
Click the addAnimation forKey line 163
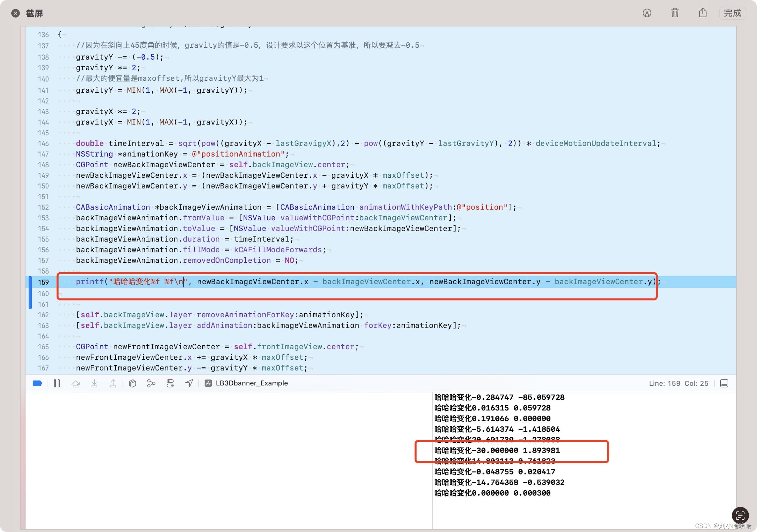[268, 325]
